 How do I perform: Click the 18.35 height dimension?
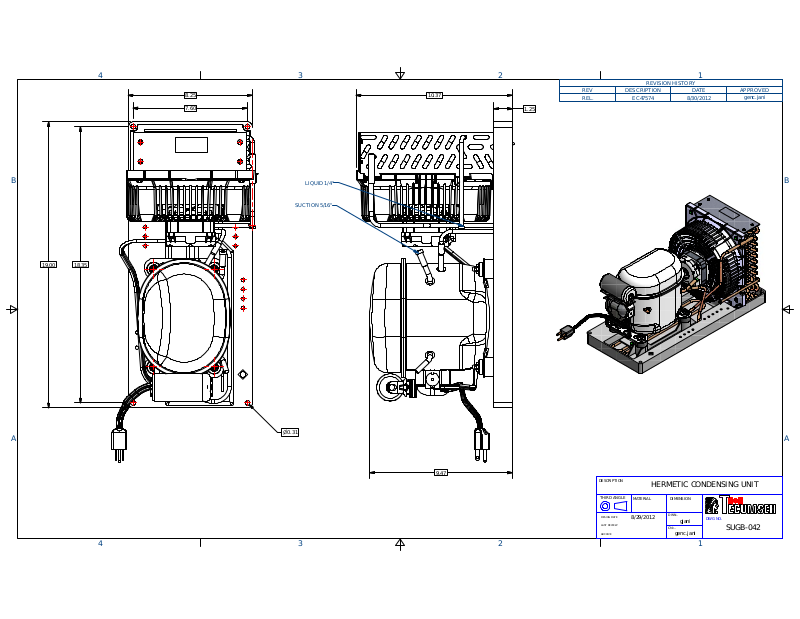80,264
